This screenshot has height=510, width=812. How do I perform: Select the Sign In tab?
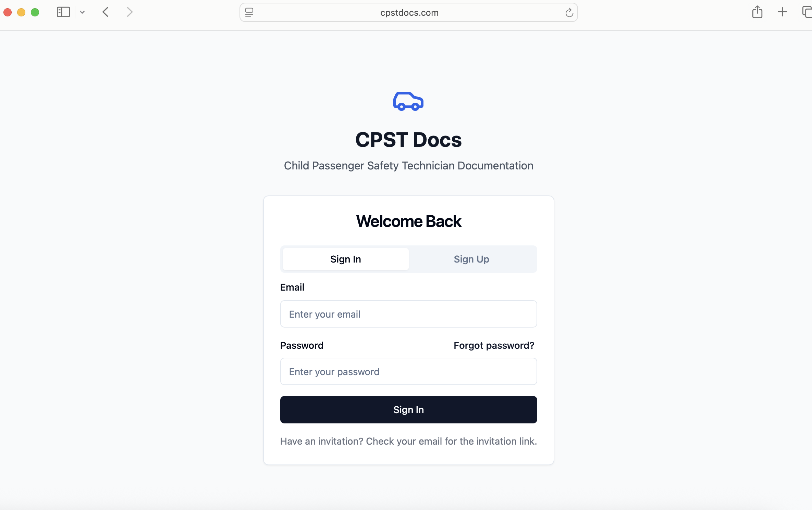[x=345, y=259]
